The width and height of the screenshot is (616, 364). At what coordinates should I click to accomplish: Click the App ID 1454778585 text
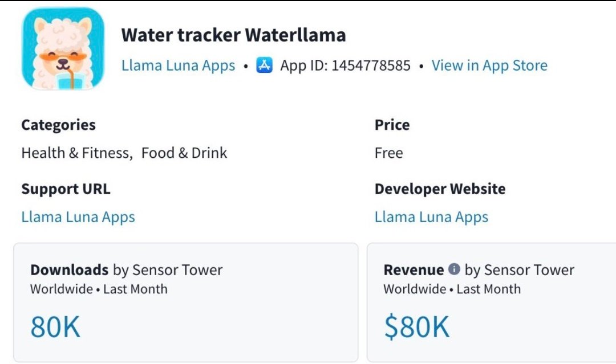click(x=345, y=66)
